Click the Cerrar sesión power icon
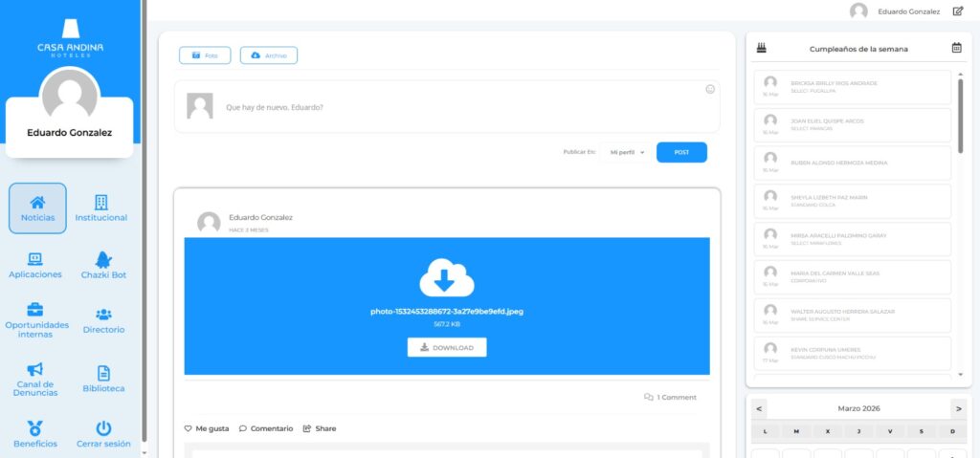 coord(103,428)
